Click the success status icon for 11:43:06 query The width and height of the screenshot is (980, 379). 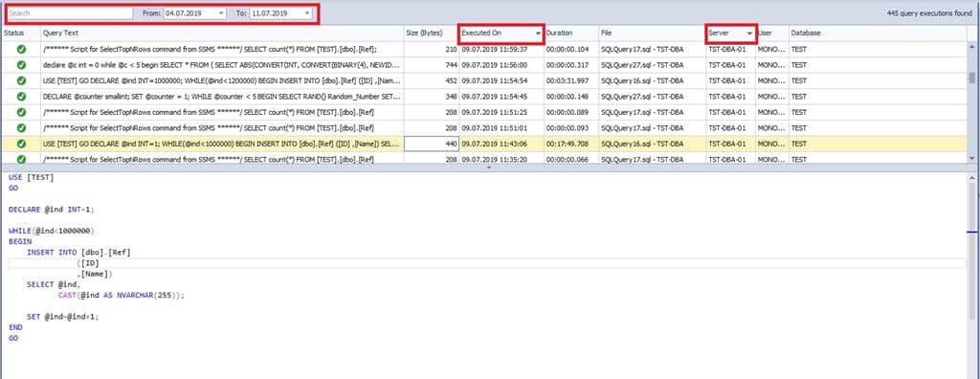click(x=21, y=144)
